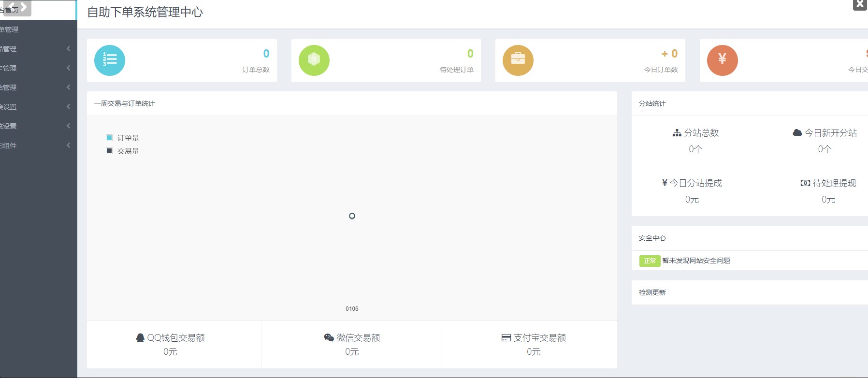Screen dimensions: 868x378
Task: Expand the 卡管理 sidebar chevron
Action: pyautogui.click(x=69, y=68)
